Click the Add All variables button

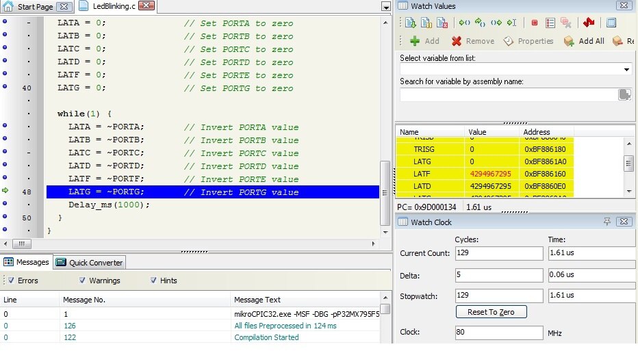click(x=584, y=41)
